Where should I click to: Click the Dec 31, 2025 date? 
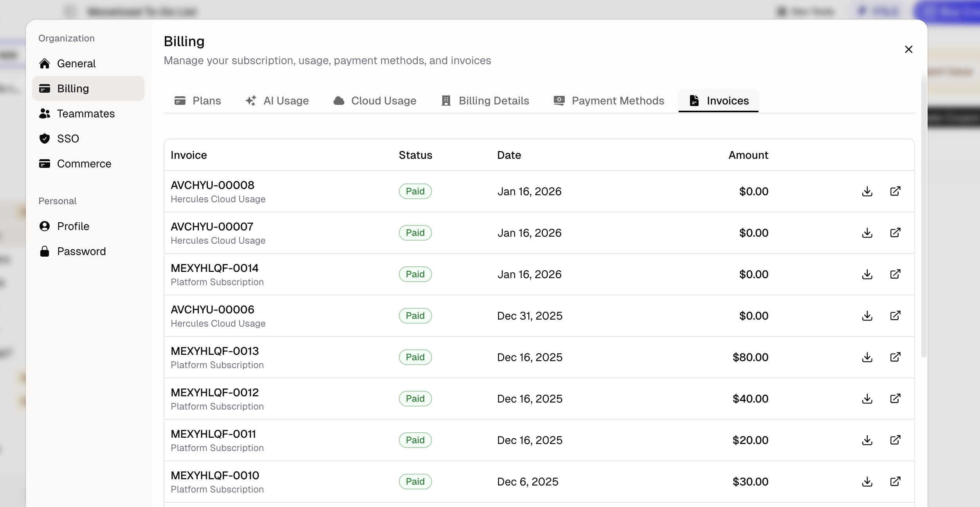(530, 316)
